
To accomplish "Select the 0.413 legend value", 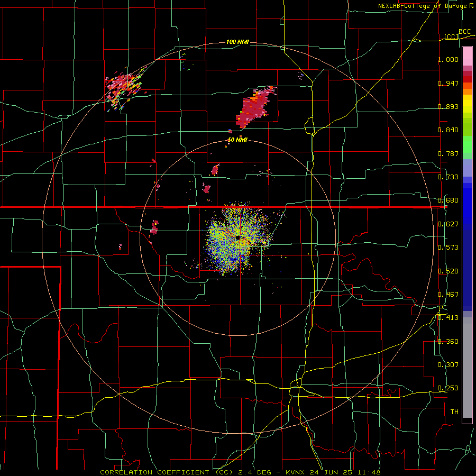I will (x=448, y=318).
